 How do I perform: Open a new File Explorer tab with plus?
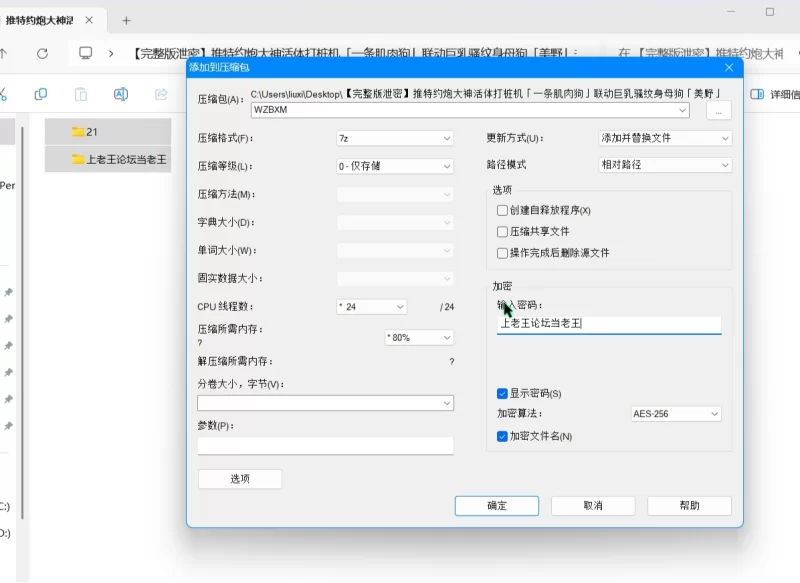(x=127, y=20)
